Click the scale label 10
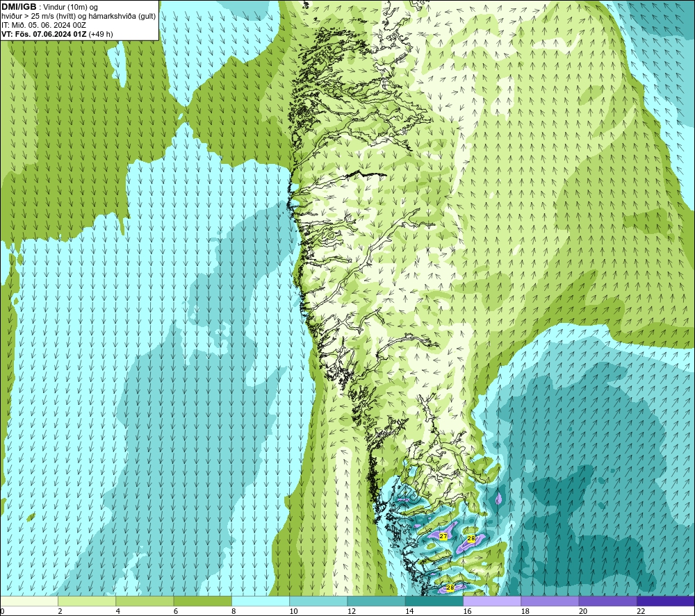Image resolution: width=695 pixels, height=616 pixels. [293, 612]
